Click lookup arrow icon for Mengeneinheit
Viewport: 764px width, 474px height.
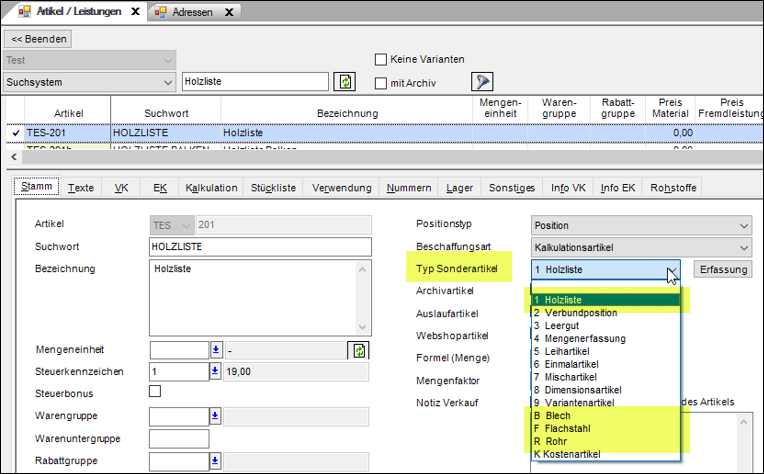[x=215, y=350]
